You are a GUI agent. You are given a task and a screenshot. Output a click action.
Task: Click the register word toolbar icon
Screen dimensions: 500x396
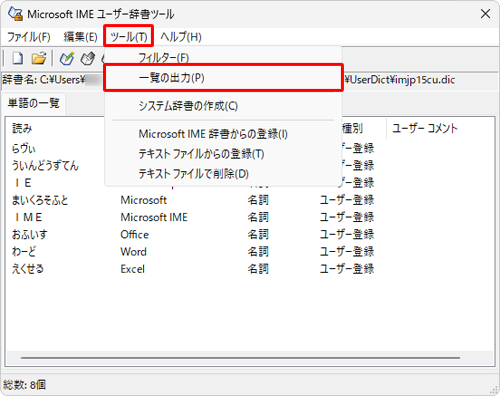[67, 58]
